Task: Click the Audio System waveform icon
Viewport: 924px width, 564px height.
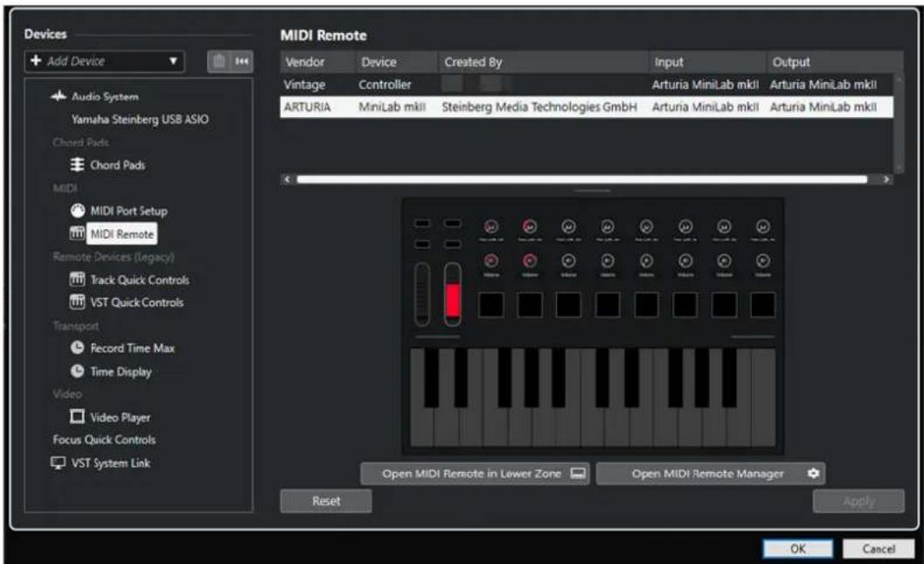Action: pos(59,96)
